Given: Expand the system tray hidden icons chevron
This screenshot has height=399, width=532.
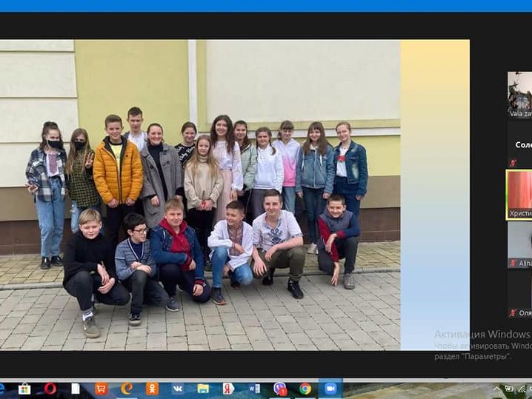Looking at the screenshot, I should tap(497, 389).
